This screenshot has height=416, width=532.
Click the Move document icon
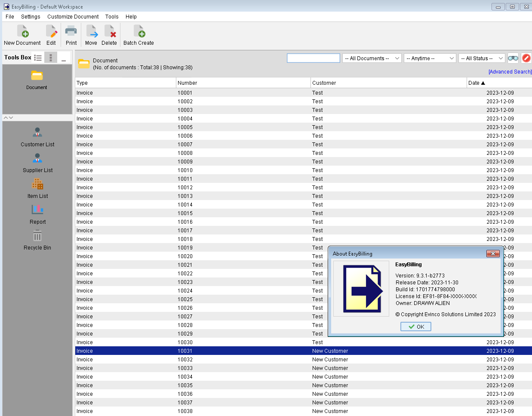[91, 35]
